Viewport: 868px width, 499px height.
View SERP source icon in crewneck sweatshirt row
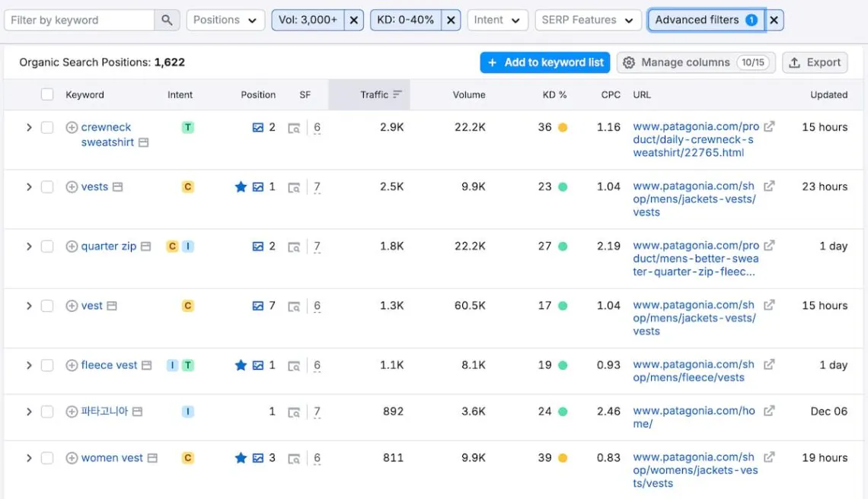pyautogui.click(x=294, y=129)
